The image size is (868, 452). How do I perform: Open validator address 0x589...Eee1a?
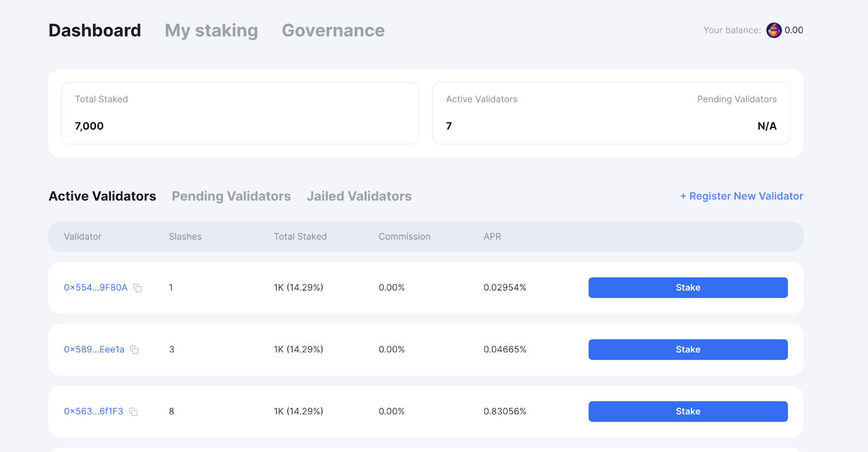pyautogui.click(x=94, y=350)
